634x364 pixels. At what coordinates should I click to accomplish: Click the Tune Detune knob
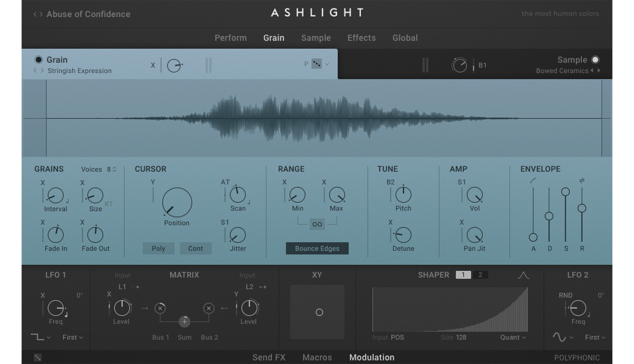[x=403, y=235]
